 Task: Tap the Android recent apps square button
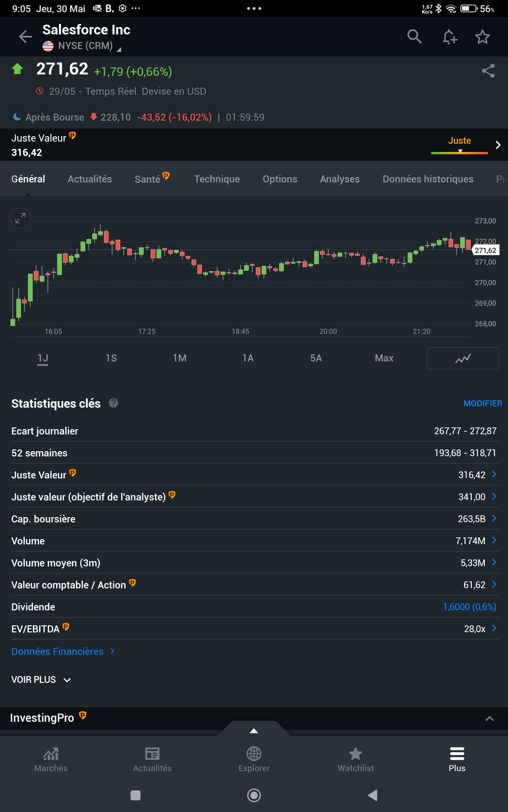click(135, 795)
